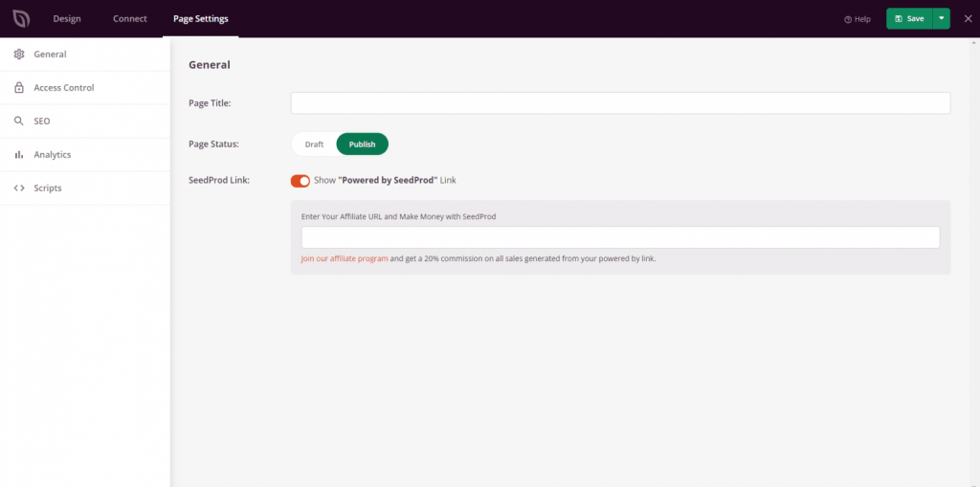Select the Page Settings tab
980x487 pixels.
point(201,19)
